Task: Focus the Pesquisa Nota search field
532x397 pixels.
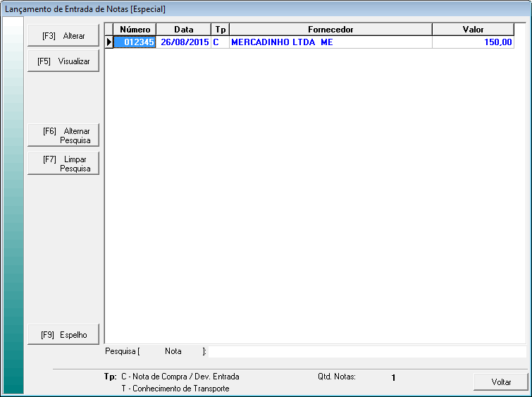Action: [x=366, y=351]
